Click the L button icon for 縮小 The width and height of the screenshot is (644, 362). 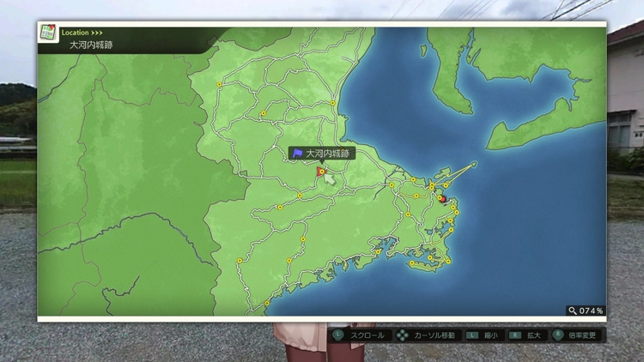coord(471,335)
